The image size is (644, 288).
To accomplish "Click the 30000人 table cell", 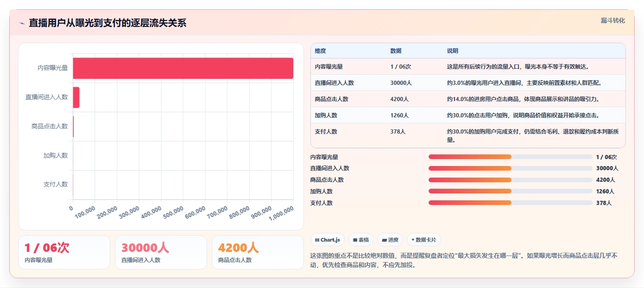I will point(401,83).
